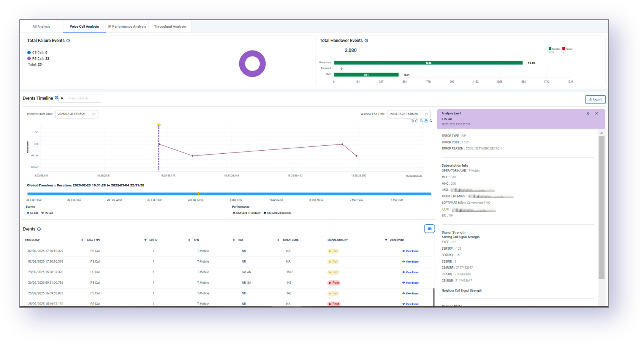Select the pan hand tool on chart

(426, 121)
